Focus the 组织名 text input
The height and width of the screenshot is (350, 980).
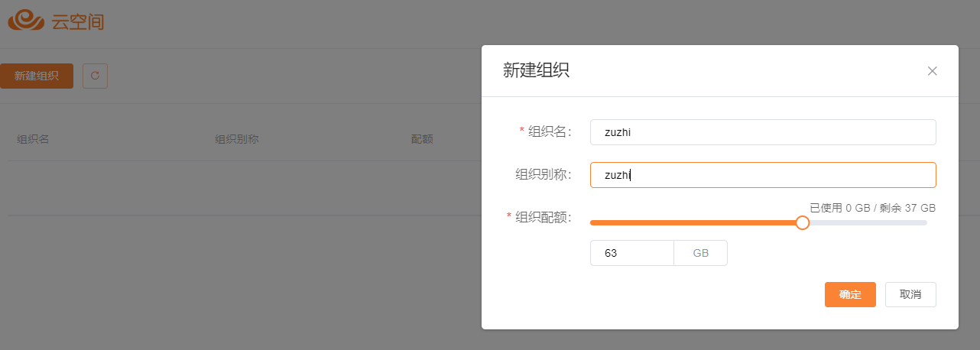click(x=763, y=132)
